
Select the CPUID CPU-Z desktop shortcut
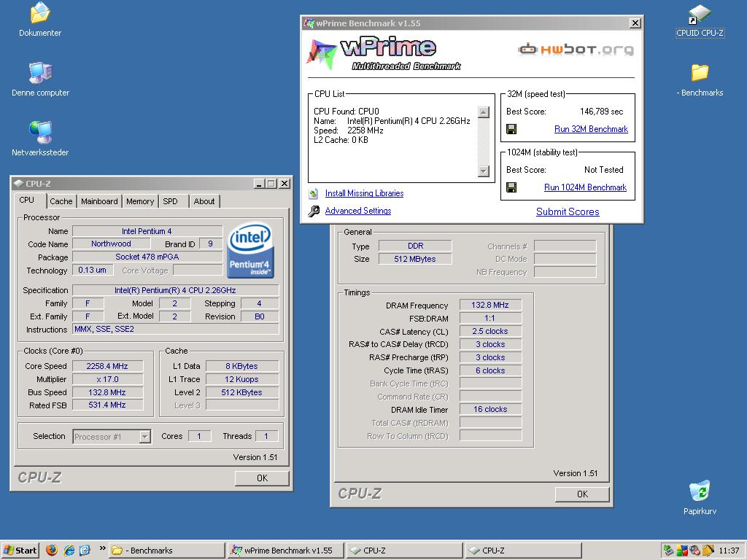pos(700,14)
